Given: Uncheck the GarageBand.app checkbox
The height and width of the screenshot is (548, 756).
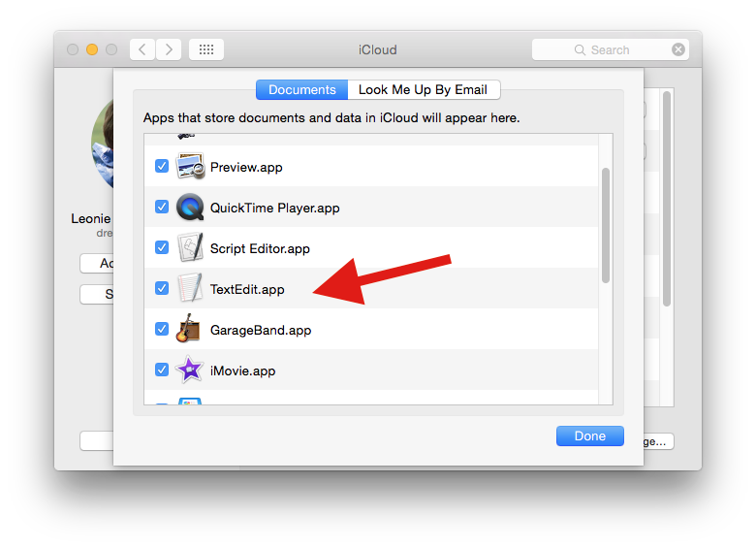Looking at the screenshot, I should coord(162,329).
